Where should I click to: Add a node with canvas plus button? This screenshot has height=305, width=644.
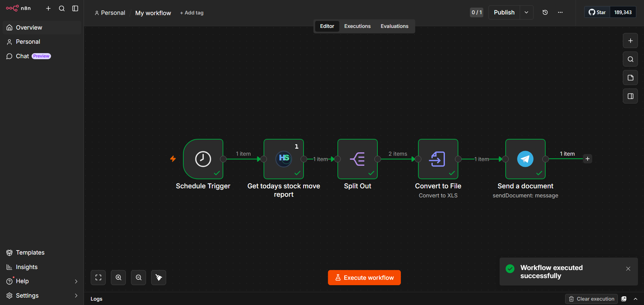click(631, 41)
